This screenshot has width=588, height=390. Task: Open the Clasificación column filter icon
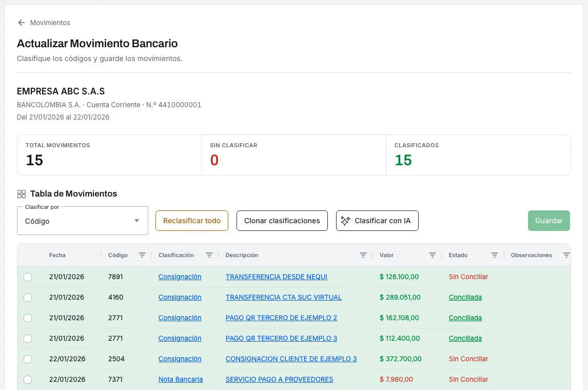pos(209,256)
